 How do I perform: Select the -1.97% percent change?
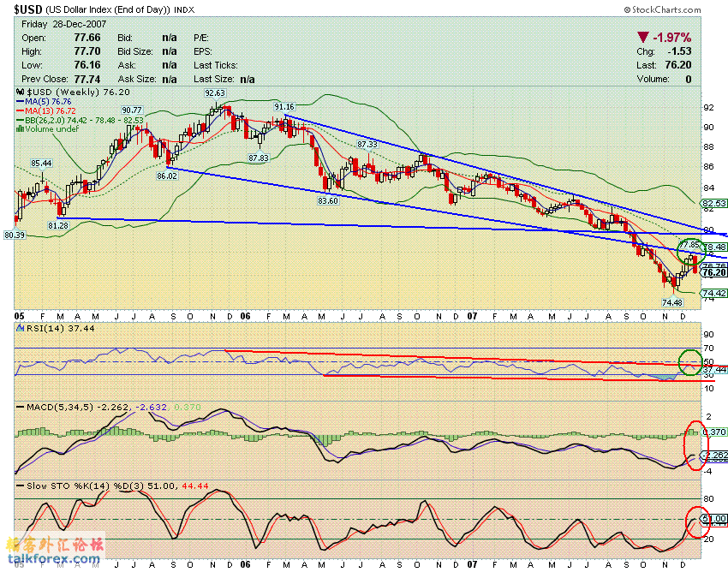[672, 37]
